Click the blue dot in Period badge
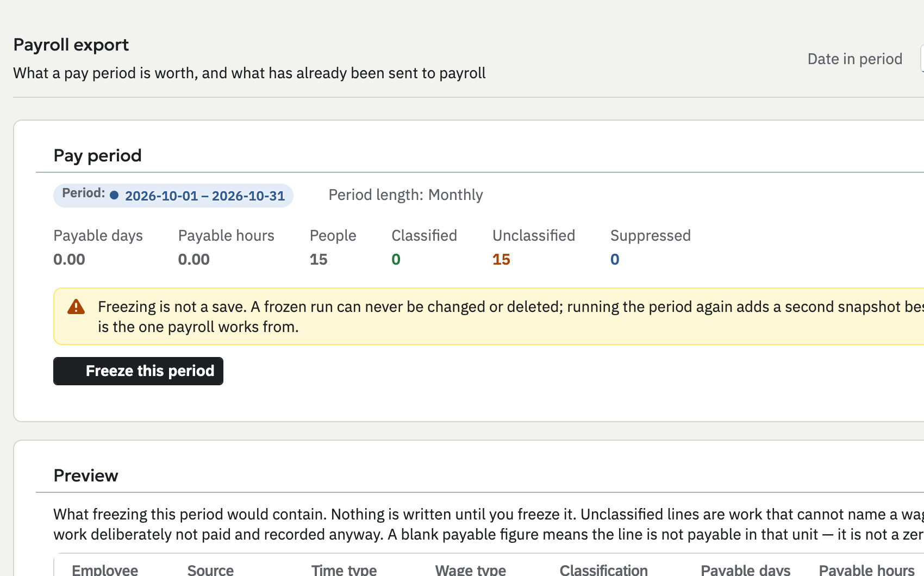The height and width of the screenshot is (576, 924). click(114, 195)
